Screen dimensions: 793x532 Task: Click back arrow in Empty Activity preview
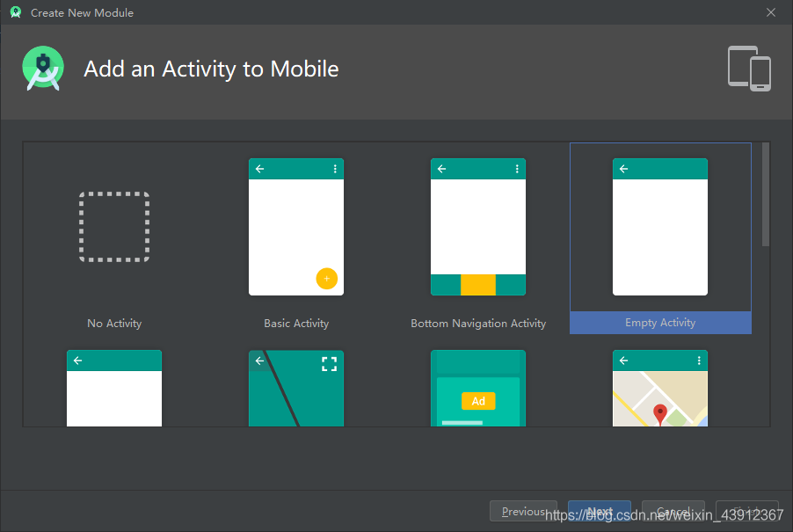(x=623, y=169)
